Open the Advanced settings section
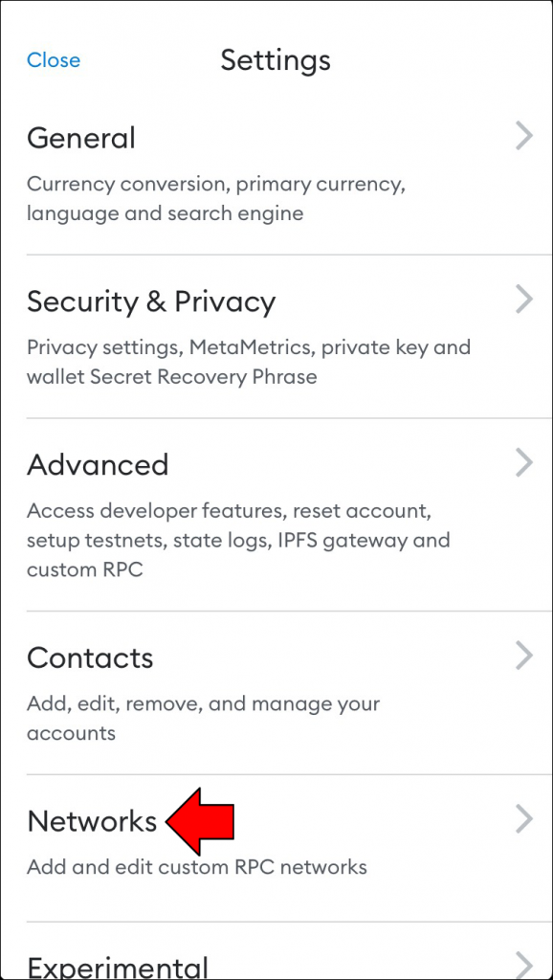This screenshot has height=980, width=553. (x=97, y=465)
